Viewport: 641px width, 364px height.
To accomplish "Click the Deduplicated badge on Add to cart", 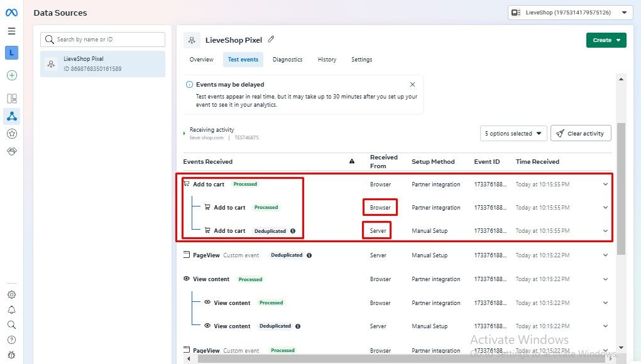I will coord(270,231).
